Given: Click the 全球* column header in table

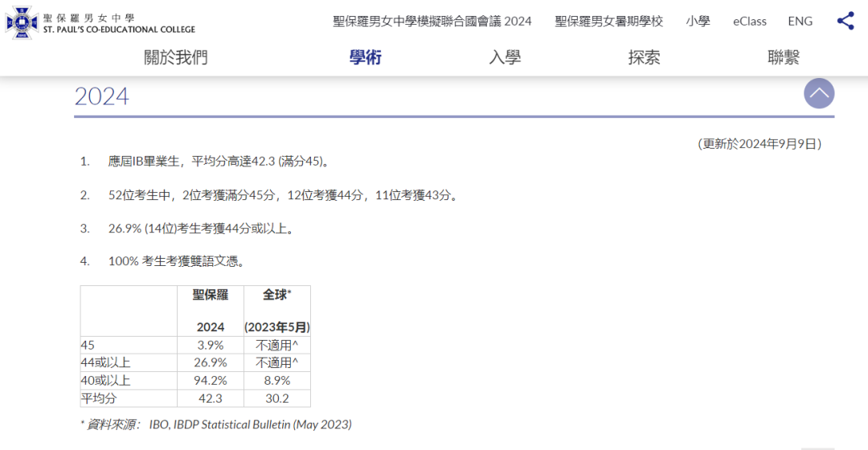Looking at the screenshot, I should 276,295.
